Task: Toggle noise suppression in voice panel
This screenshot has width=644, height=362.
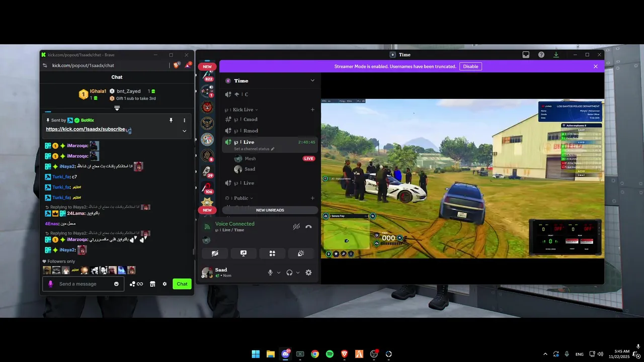Action: point(296,227)
